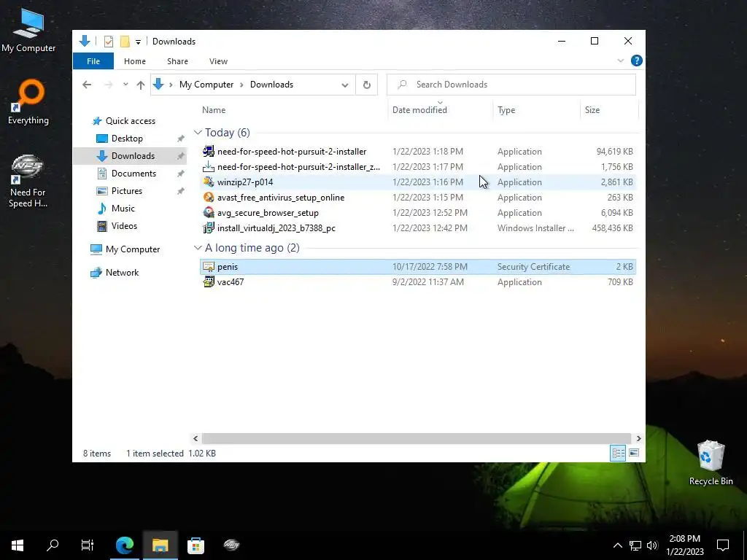This screenshot has height=560, width=747.
Task: Click the 458,436 KB size cell
Action: click(612, 227)
